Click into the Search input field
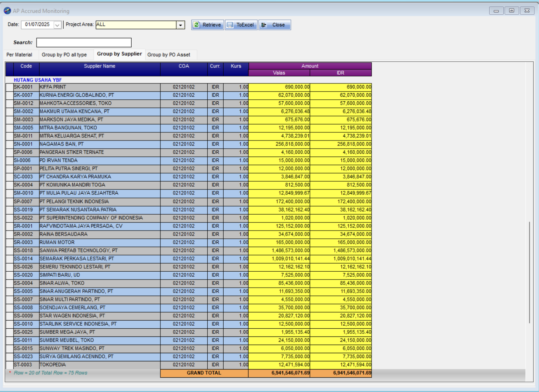 pyautogui.click(x=84, y=42)
